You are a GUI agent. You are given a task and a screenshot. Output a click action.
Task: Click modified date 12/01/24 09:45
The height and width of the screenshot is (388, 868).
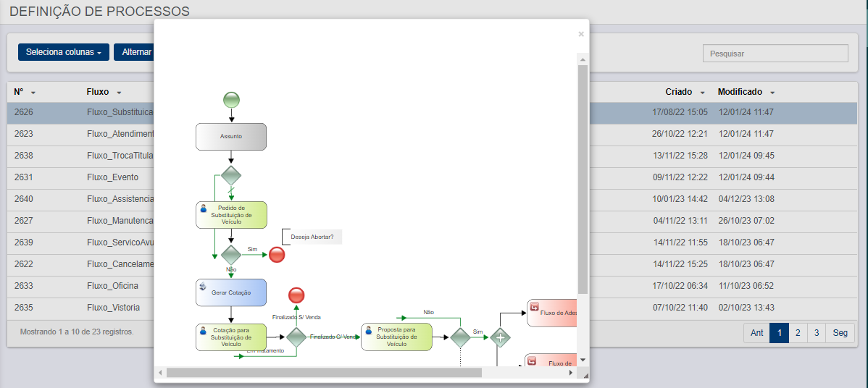click(746, 156)
